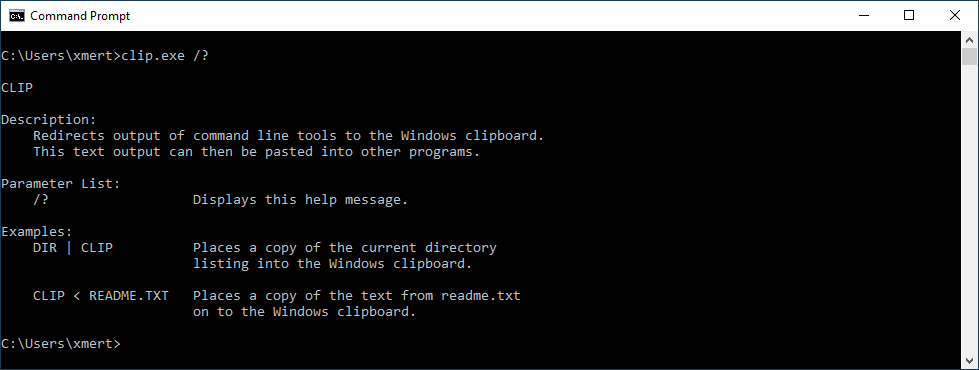Click the CLIP < README.TXT example

101,296
